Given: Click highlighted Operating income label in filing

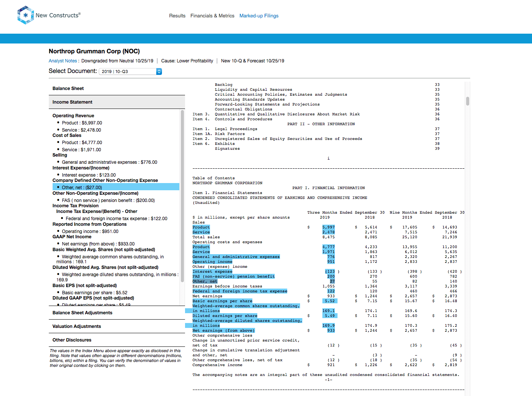Looking at the screenshot, I should click(x=213, y=262).
